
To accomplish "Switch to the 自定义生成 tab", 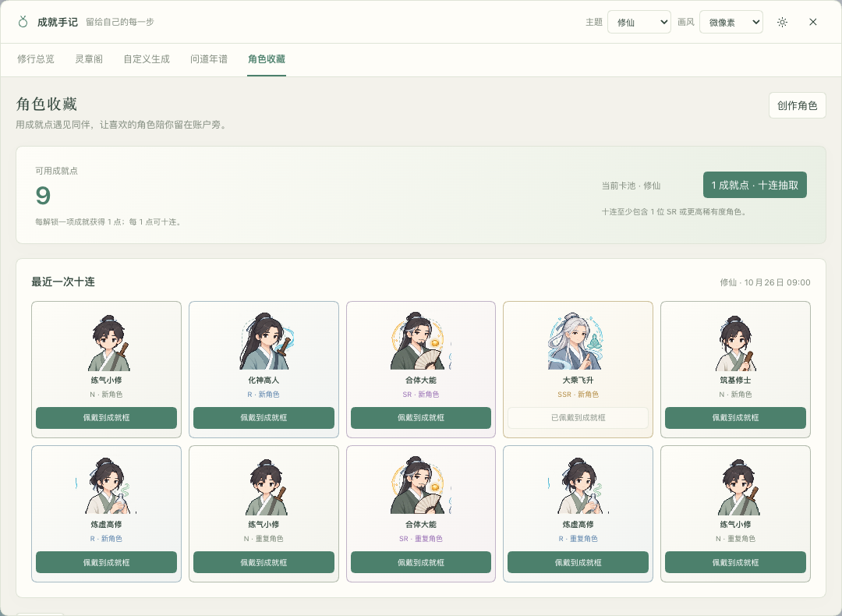I will tap(147, 59).
